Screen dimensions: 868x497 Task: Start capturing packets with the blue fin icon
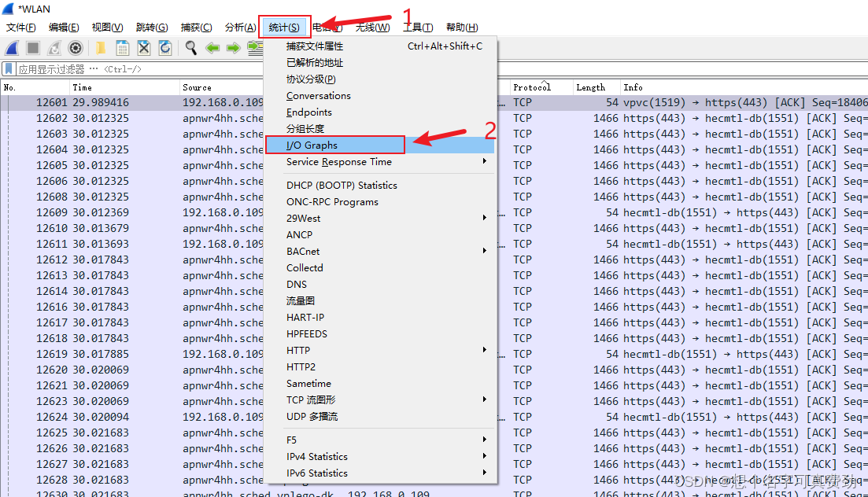coord(12,48)
